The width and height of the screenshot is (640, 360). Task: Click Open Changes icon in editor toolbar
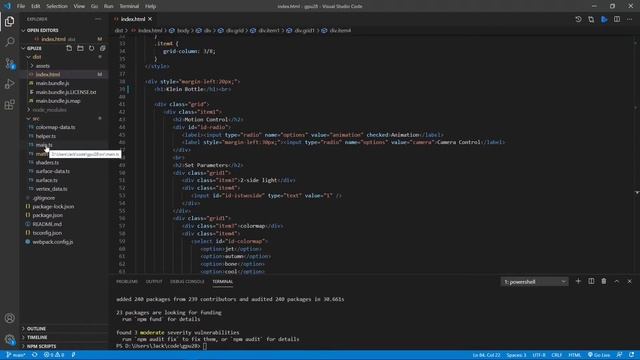[591, 19]
